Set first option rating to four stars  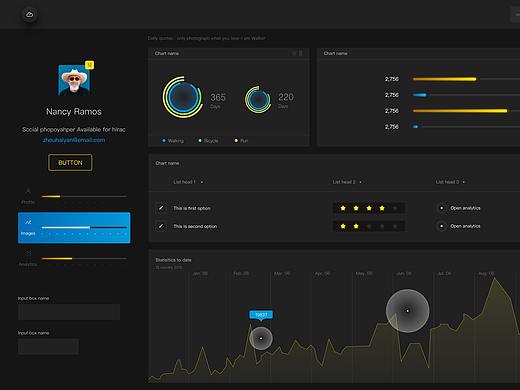point(382,208)
